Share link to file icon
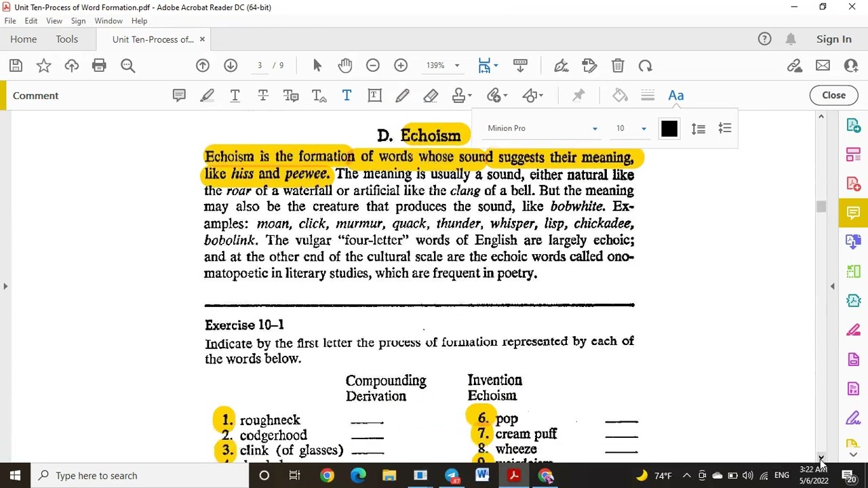This screenshot has width=868, height=488. point(795,66)
